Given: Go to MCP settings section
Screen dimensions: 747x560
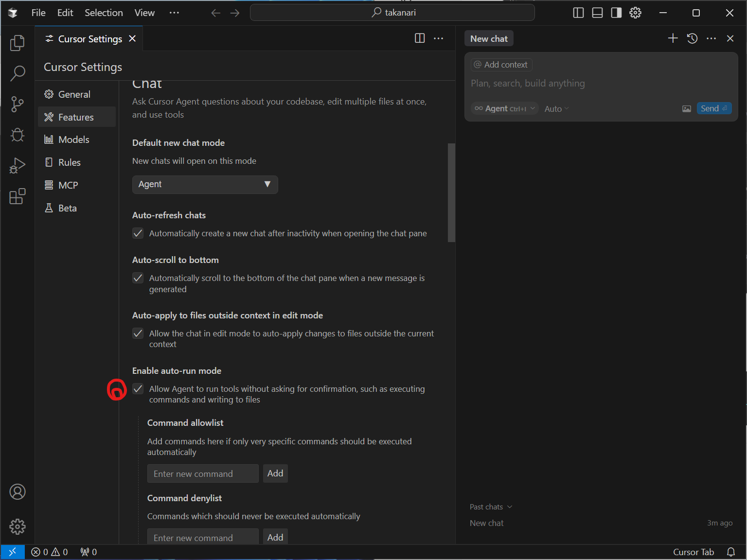Looking at the screenshot, I should coord(77,185).
